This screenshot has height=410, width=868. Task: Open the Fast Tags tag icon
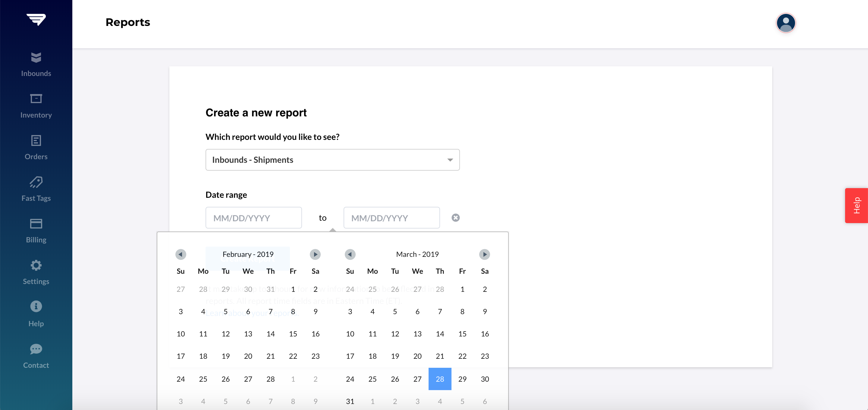point(36,182)
